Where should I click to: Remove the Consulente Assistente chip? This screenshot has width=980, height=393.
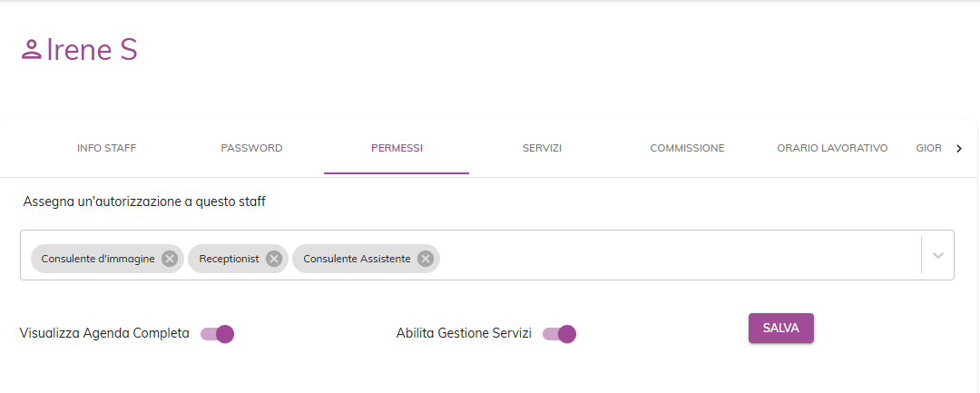click(x=425, y=259)
